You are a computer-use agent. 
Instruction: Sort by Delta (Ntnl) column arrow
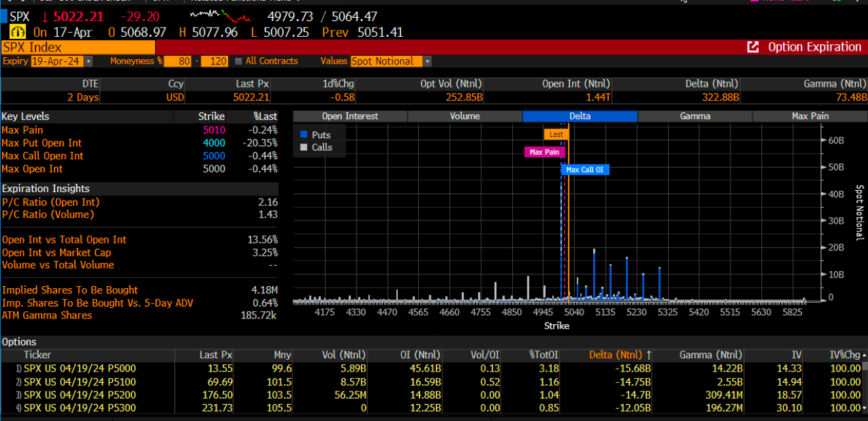click(x=648, y=355)
